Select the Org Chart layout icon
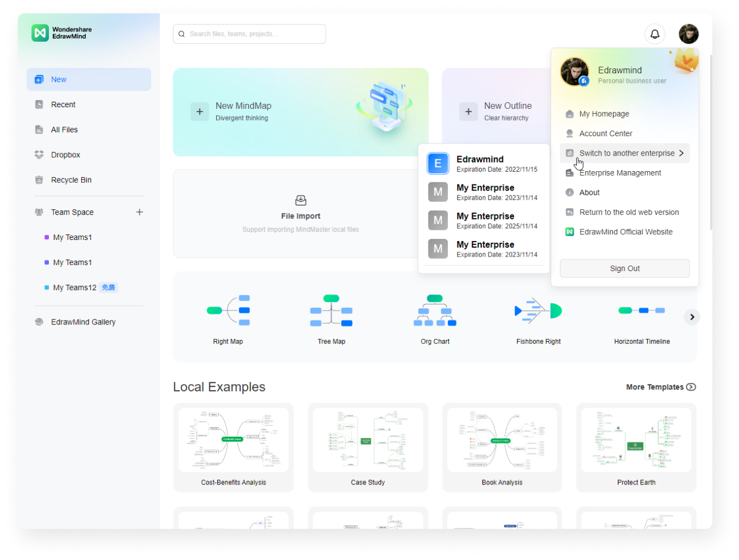Image resolution: width=739 pixels, height=560 pixels. tap(435, 311)
